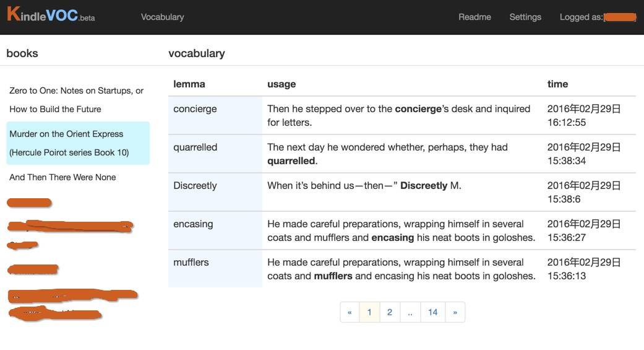
Task: Click the lemma concierge
Action: tap(195, 109)
